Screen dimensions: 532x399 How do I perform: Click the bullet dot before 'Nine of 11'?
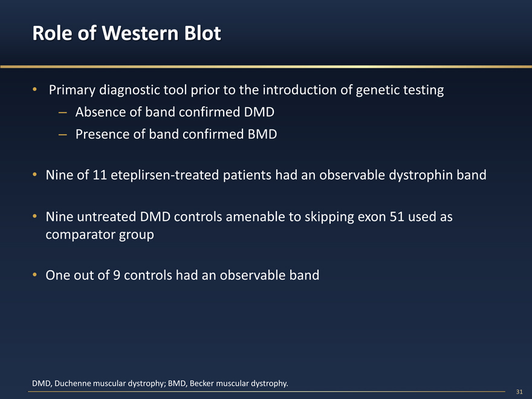[36, 176]
